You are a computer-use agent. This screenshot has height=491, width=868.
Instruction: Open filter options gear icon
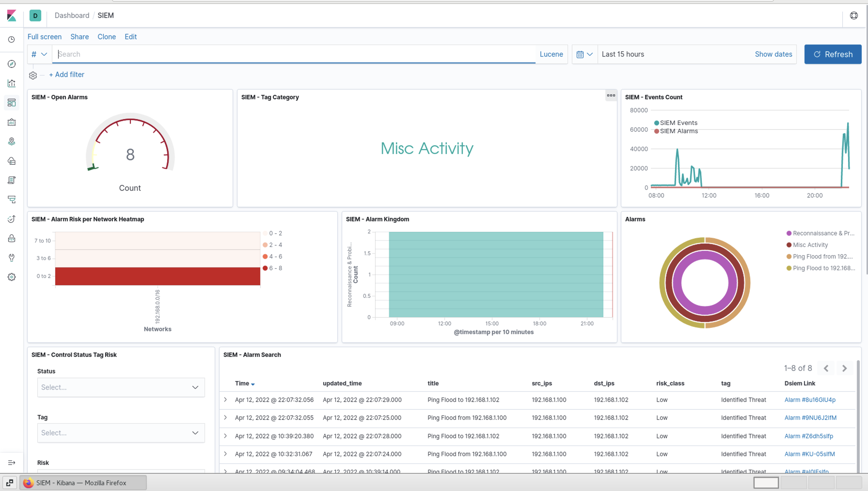[x=33, y=75]
